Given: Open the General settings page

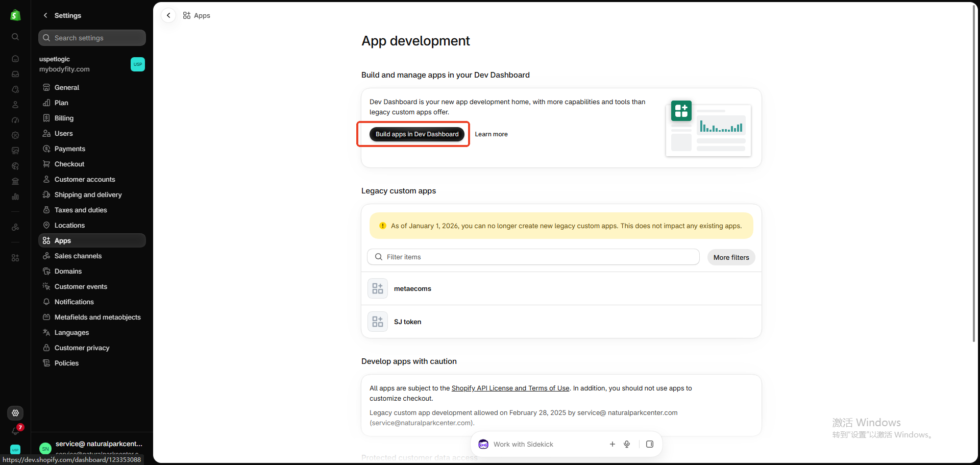Looking at the screenshot, I should [x=92, y=87].
